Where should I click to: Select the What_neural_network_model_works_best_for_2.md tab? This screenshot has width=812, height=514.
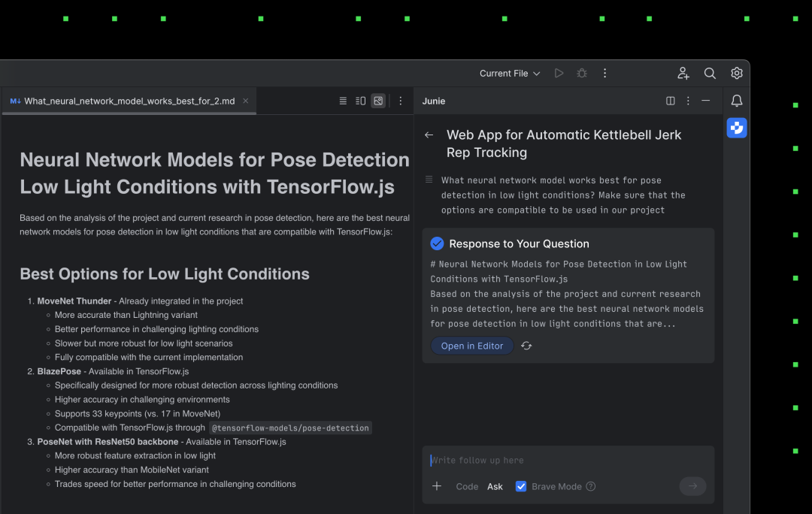tap(129, 101)
